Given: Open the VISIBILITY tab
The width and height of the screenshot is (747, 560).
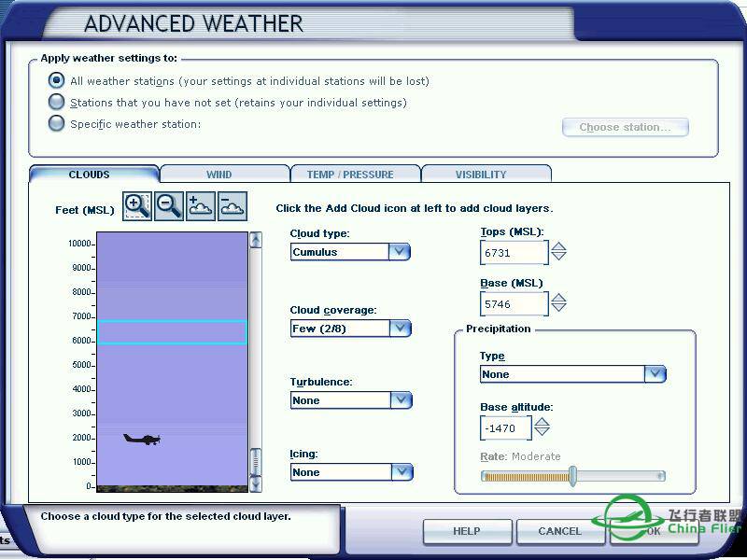Looking at the screenshot, I should [x=481, y=175].
